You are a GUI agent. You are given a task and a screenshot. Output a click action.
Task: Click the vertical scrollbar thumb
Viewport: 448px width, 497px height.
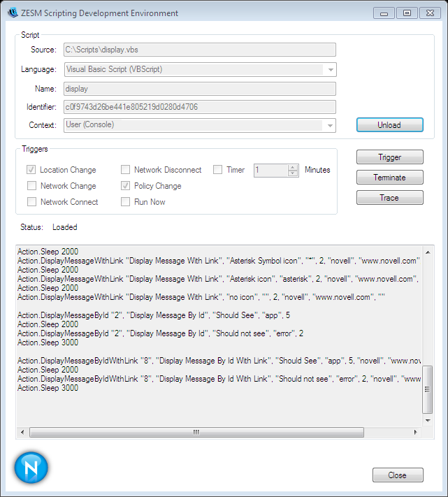click(x=428, y=389)
